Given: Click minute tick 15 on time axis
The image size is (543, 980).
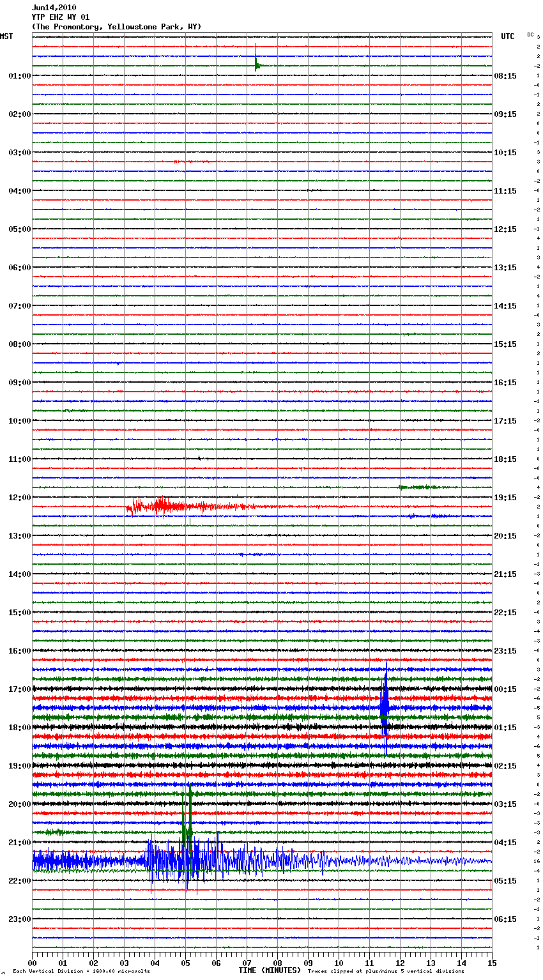Looking at the screenshot, I should (492, 963).
